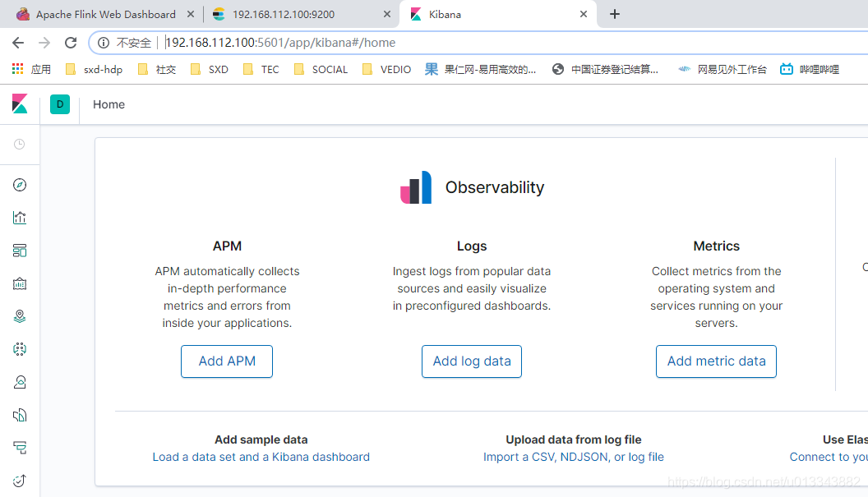Open Uptime icon at sidebar bottom
Screen dimensions: 868x497
pyautogui.click(x=20, y=481)
